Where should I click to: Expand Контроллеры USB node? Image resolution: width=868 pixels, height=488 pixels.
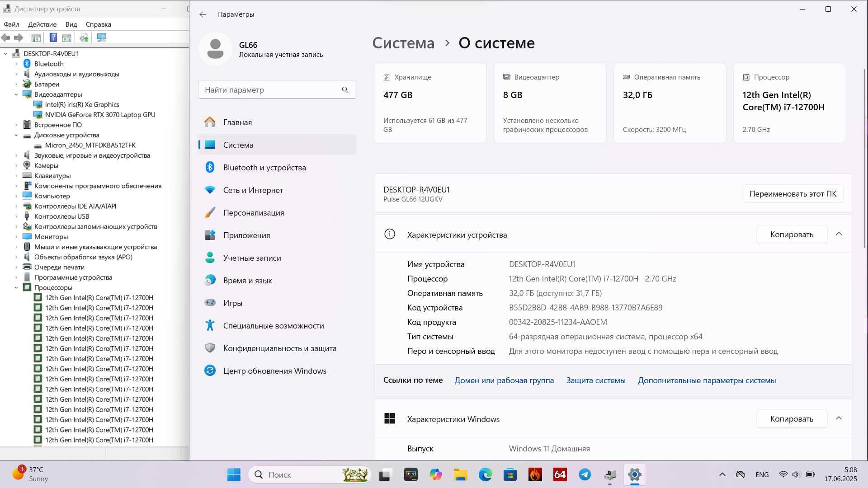coord(16,216)
